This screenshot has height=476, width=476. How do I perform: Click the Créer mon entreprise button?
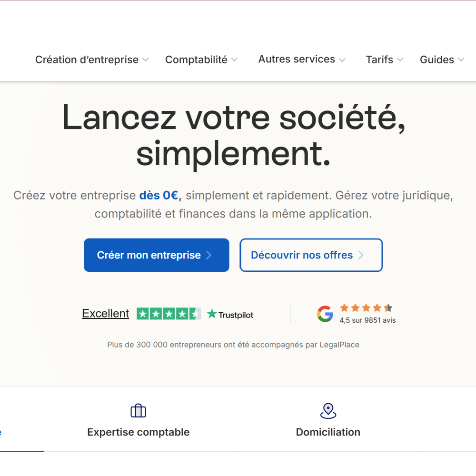(x=156, y=255)
